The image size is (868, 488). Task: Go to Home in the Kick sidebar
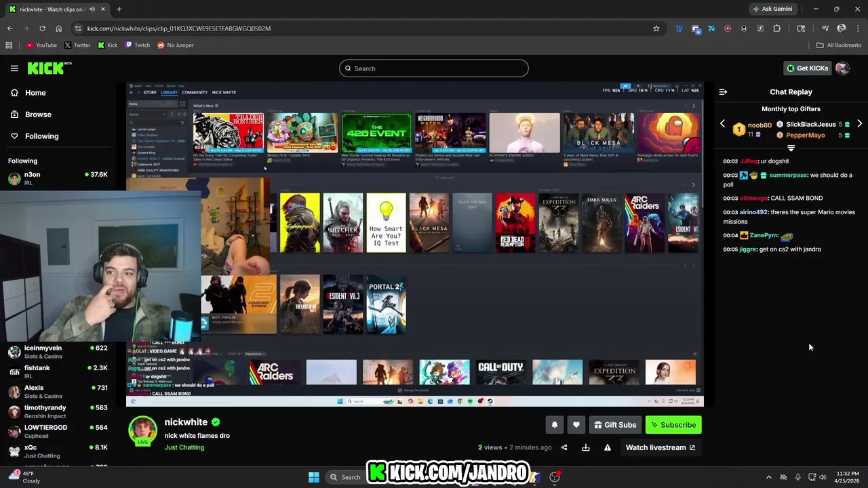click(x=28, y=93)
